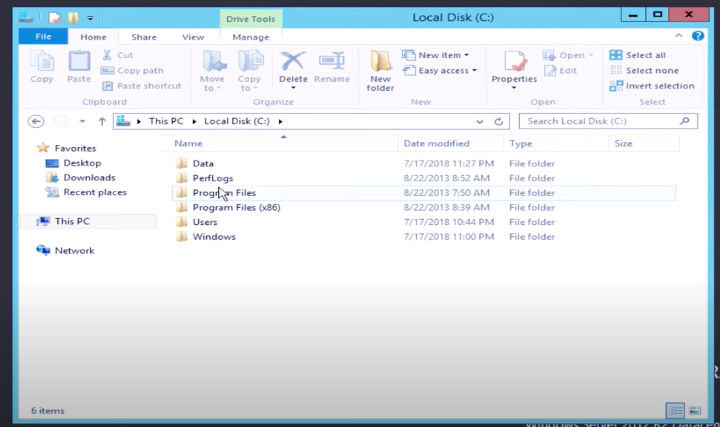Open the recent locations dropdown arrow

tap(82, 121)
